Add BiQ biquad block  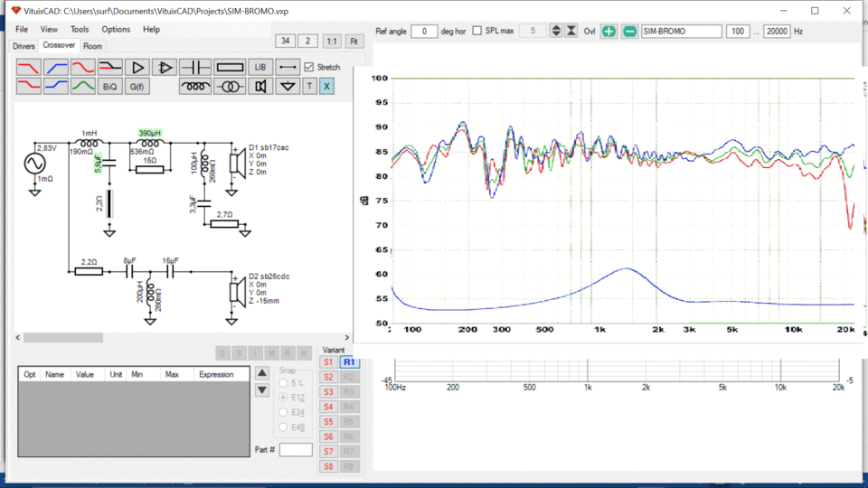[x=109, y=87]
